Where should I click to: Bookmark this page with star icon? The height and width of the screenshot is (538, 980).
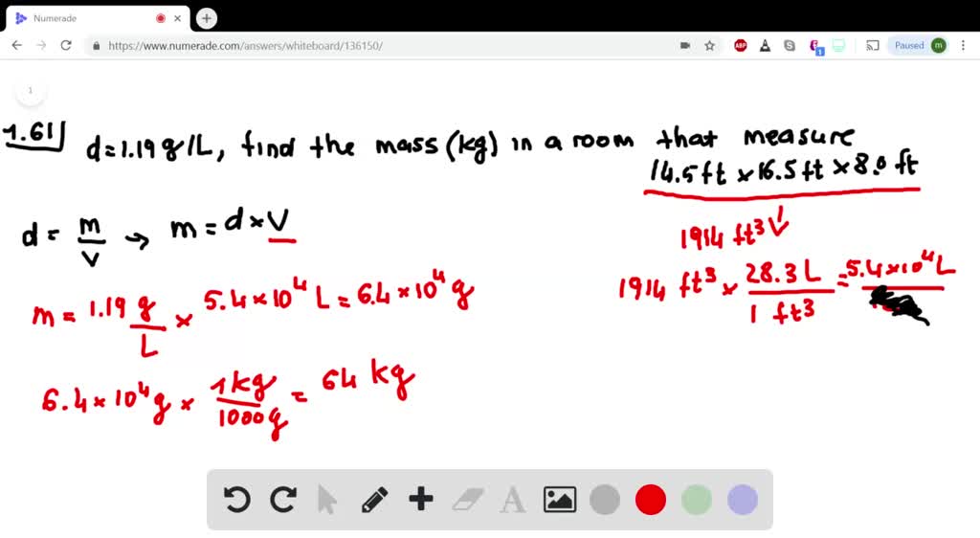[709, 46]
